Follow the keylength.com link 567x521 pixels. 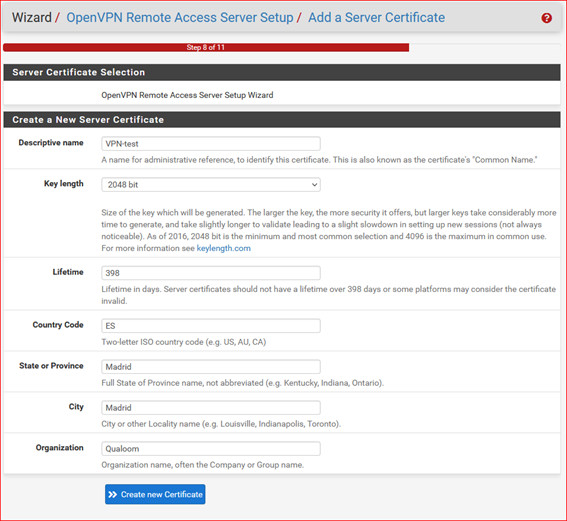223,248
